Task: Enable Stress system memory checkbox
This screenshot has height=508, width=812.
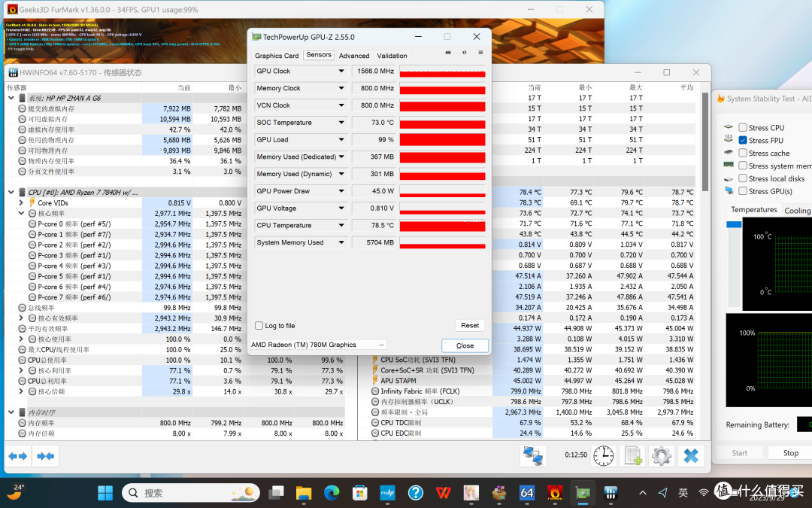Action: click(743, 166)
